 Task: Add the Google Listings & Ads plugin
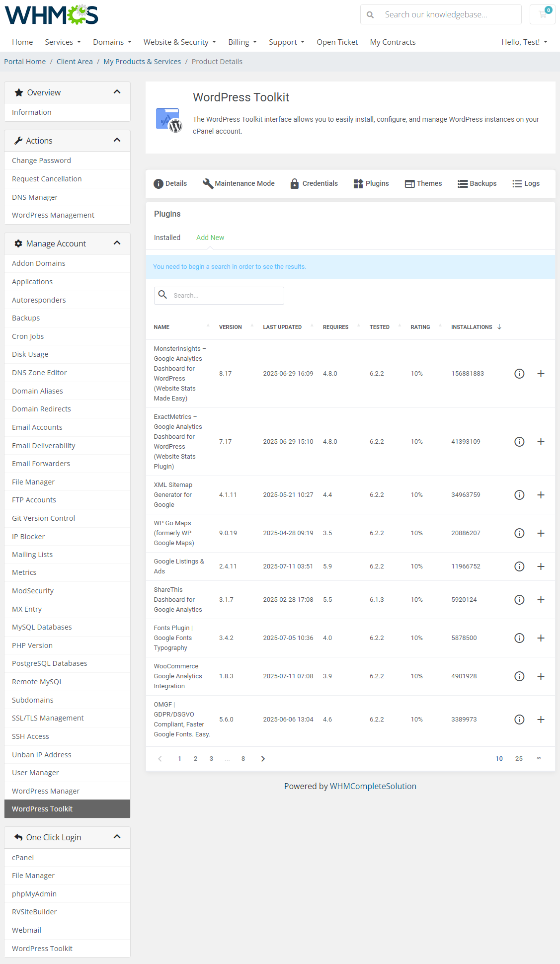(541, 566)
